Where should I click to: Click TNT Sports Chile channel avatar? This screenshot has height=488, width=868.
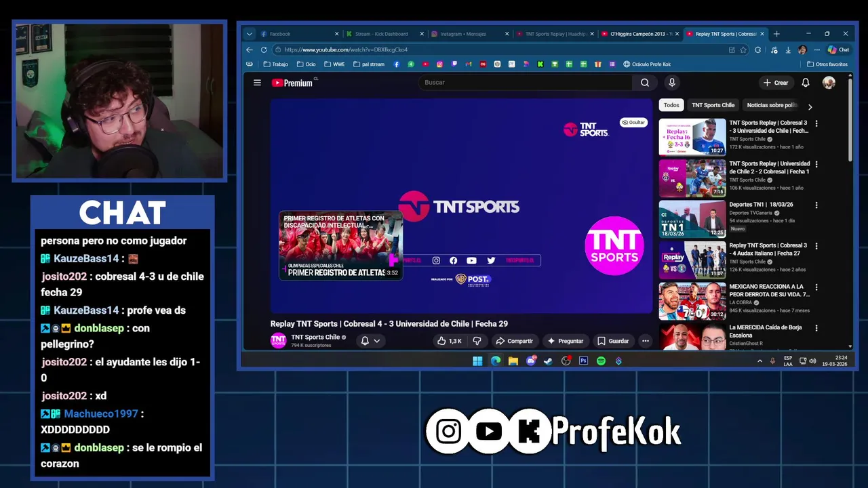click(x=278, y=341)
